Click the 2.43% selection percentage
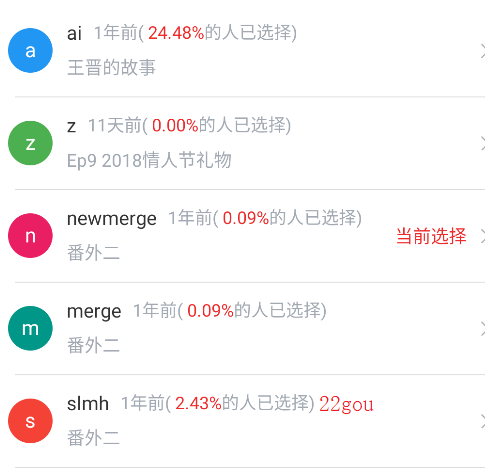Viewport: 485px width, 468px height. click(198, 403)
